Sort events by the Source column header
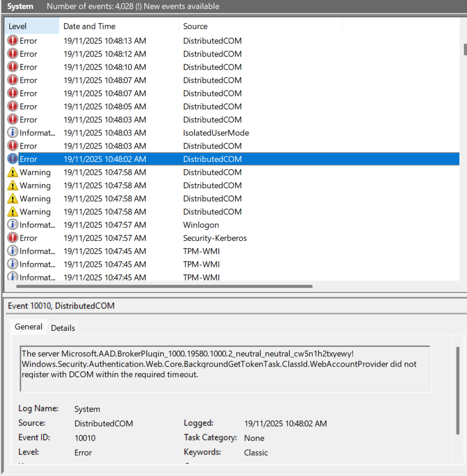 tap(261, 26)
